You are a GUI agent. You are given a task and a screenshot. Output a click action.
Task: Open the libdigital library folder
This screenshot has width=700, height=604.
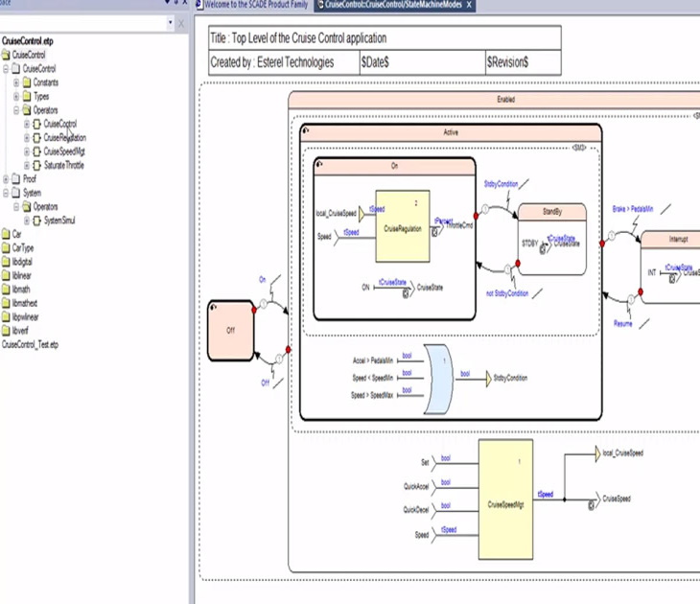click(x=21, y=261)
